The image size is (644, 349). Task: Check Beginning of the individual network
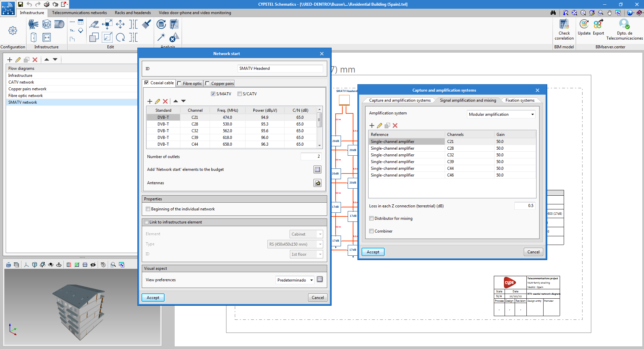[148, 209]
